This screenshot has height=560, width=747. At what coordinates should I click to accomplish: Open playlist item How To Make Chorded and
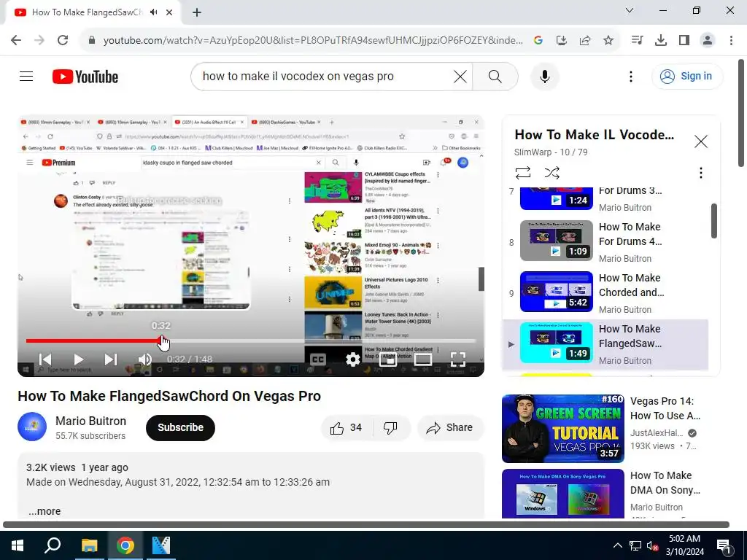tap(605, 292)
